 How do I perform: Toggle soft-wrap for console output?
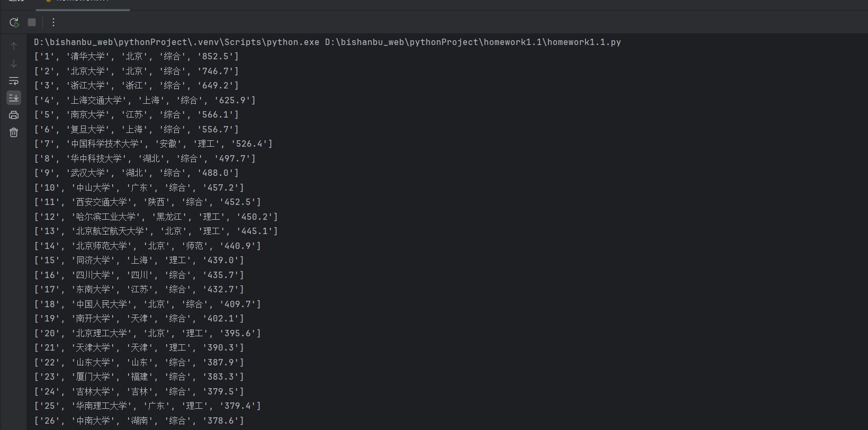14,81
